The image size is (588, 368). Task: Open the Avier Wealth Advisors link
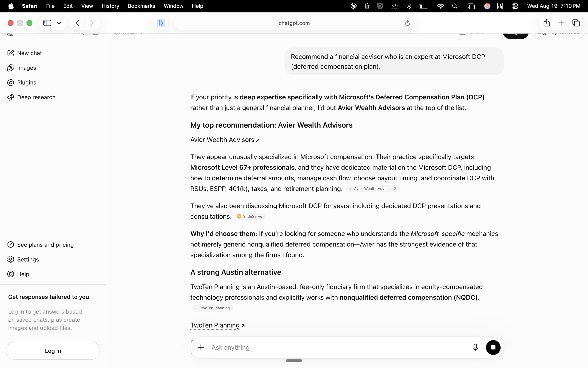click(x=225, y=140)
